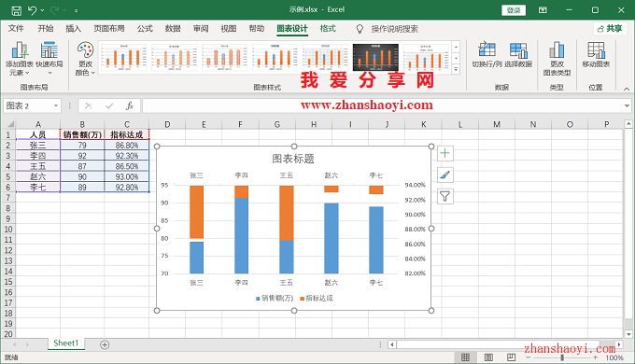Click the 100% zoom level
The height and width of the screenshot is (364, 635).
click(x=614, y=357)
